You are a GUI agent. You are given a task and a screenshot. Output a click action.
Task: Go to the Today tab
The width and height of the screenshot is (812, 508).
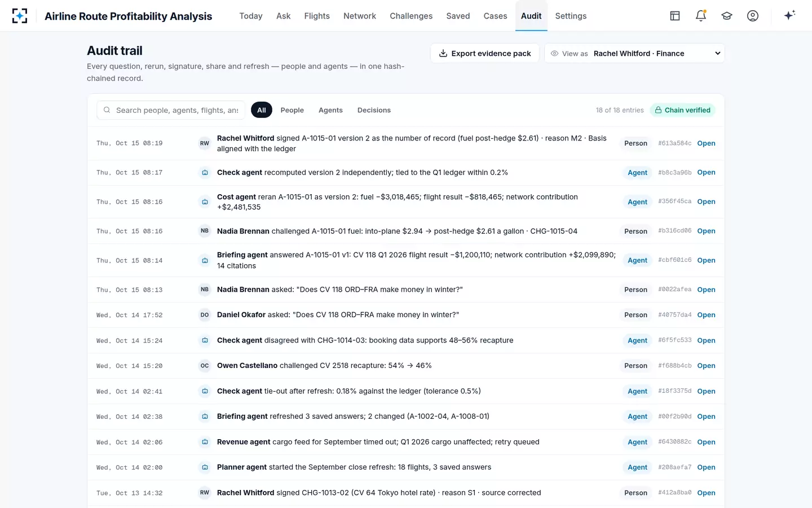click(251, 16)
